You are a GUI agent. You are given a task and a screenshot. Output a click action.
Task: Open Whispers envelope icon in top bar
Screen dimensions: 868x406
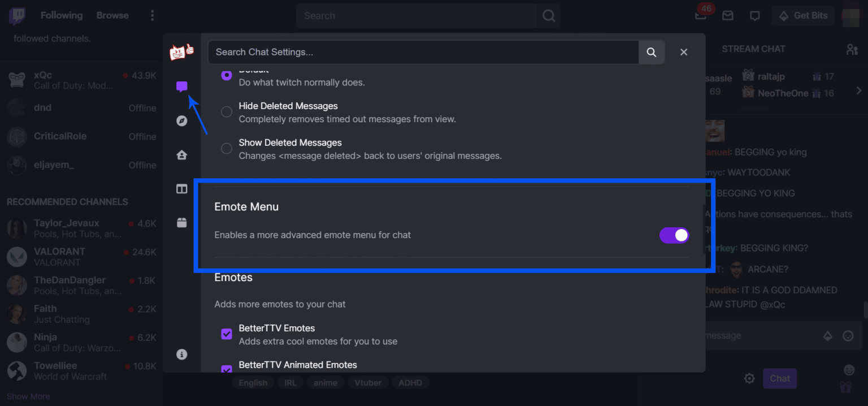[x=728, y=15]
